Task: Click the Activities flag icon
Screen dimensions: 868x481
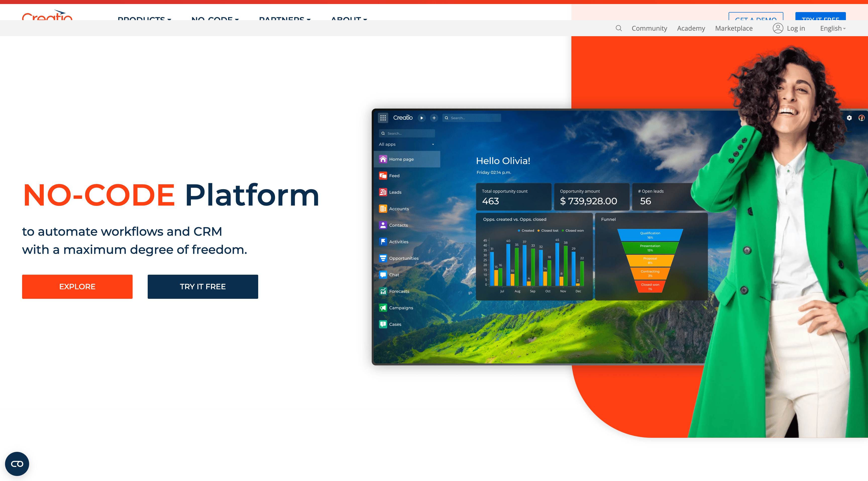Action: pos(383,242)
